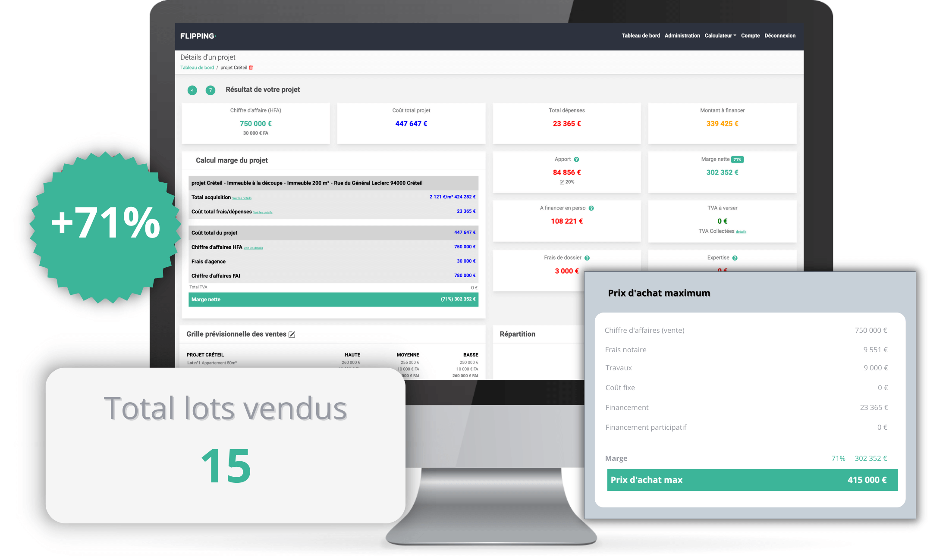Open TVA Collectées details link
The height and width of the screenshot is (560, 949).
pos(741,232)
